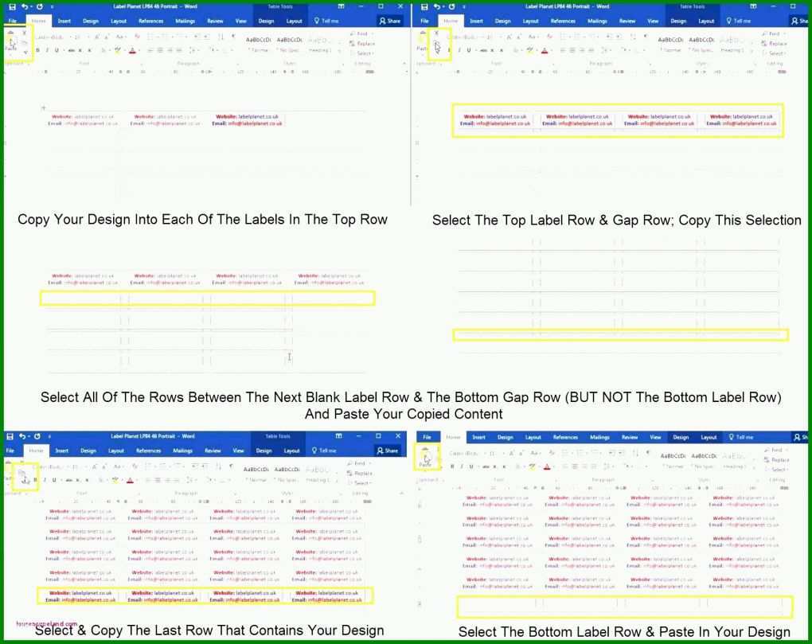Click Save icon in top-right Word window

[424, 6]
